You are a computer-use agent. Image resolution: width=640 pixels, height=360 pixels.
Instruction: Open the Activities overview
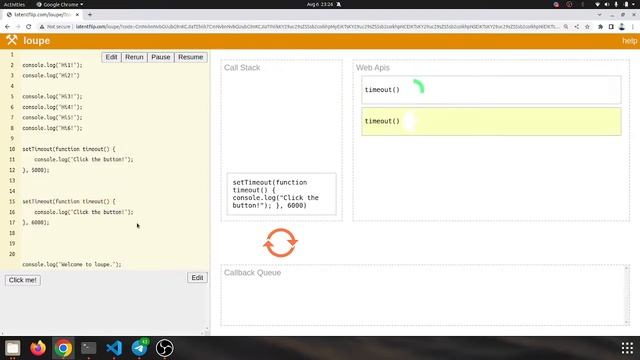pos(14,4)
